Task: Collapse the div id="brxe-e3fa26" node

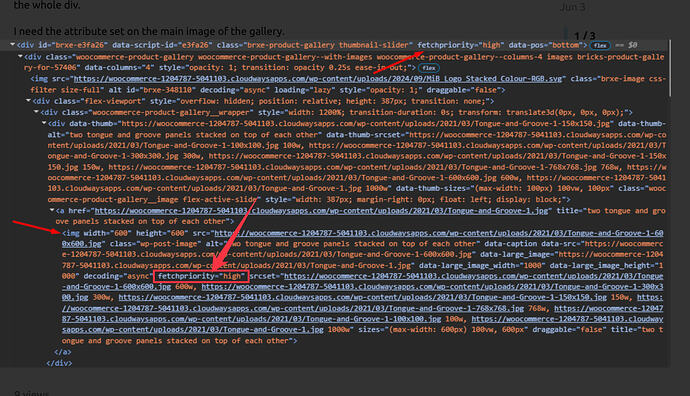Action: click(x=13, y=44)
